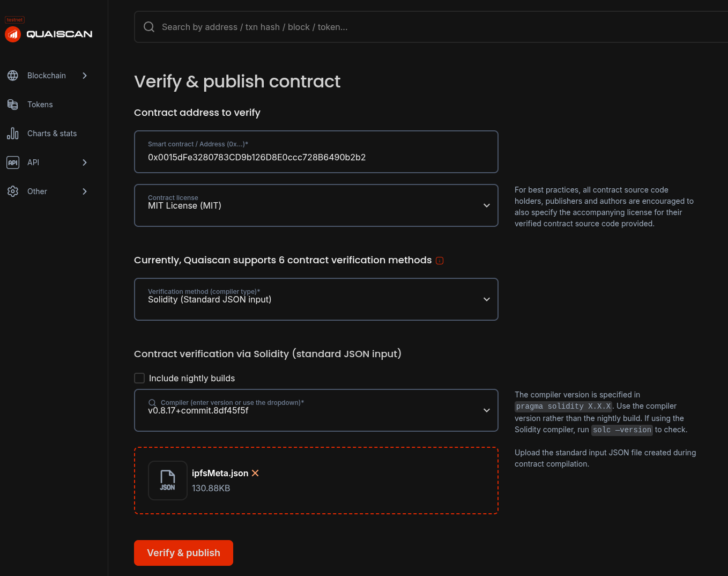Click the smart contract address field
The height and width of the screenshot is (576, 728).
coord(316,152)
